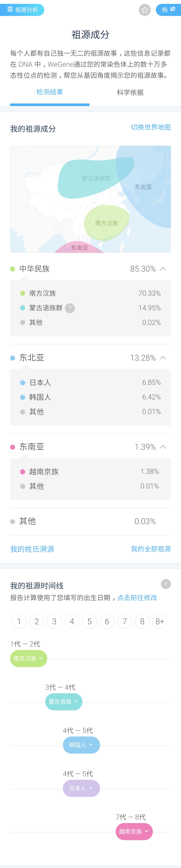Click the 蒙古语族群 region on map
Viewport: 181px width, 868px height.
96,178
